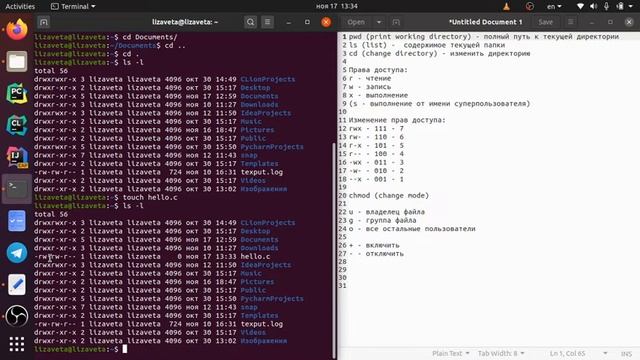Click the Terminal search magnifier icon
The width and height of the screenshot is (640, 360).
click(251, 22)
